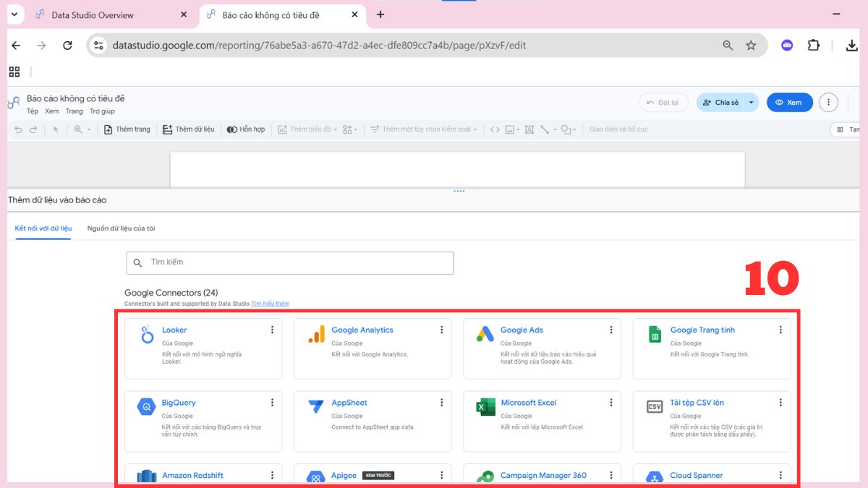
Task: Open a new browser tab
Action: tap(380, 14)
